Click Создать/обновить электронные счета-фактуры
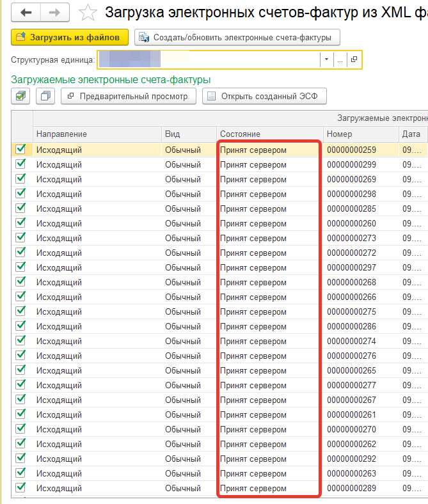Image resolution: width=428 pixels, height=504 pixels. point(237,38)
